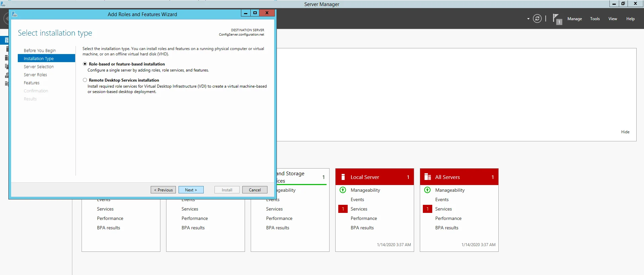Select Role-based or feature-based installation
The image size is (644, 275).
(x=85, y=64)
